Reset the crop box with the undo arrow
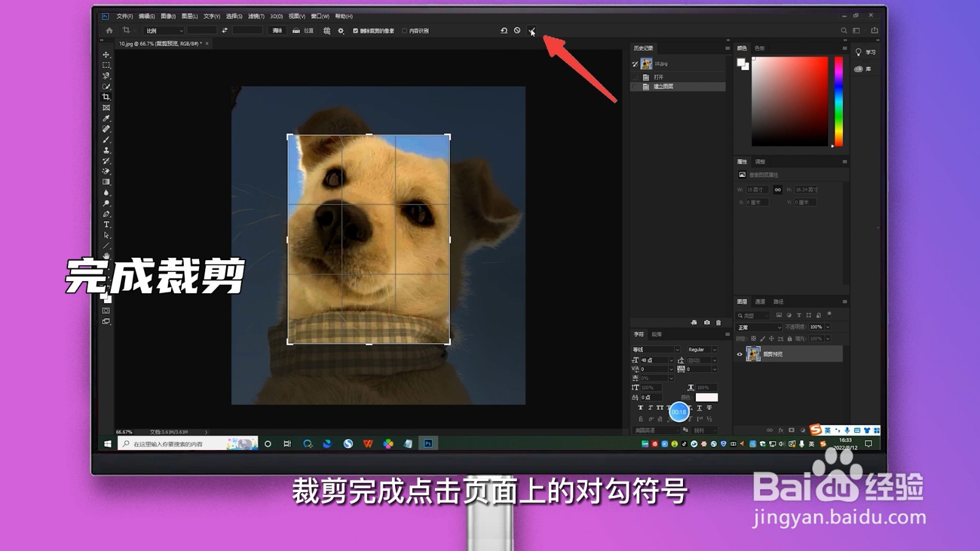 [x=503, y=31]
